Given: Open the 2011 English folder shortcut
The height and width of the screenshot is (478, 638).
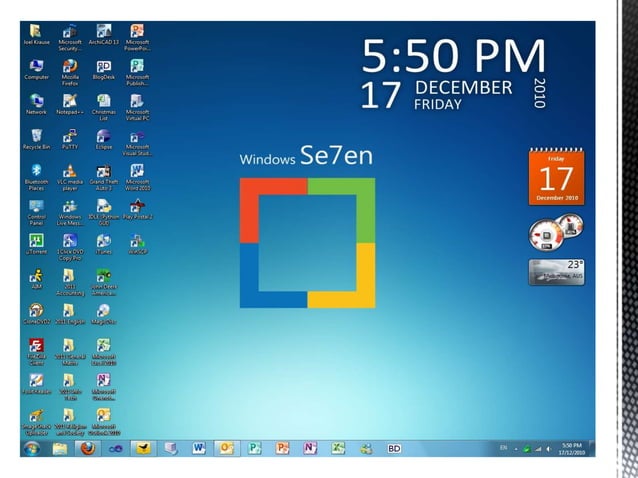Looking at the screenshot, I should (x=70, y=314).
